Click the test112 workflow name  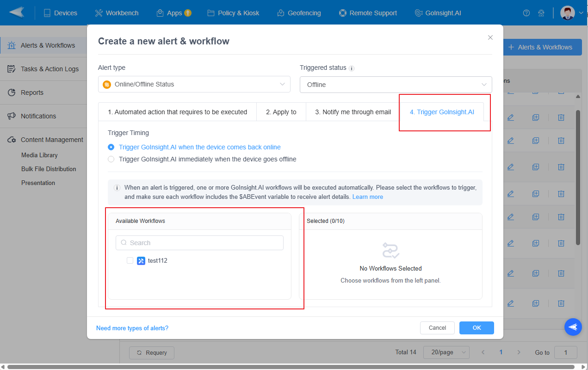click(x=158, y=260)
